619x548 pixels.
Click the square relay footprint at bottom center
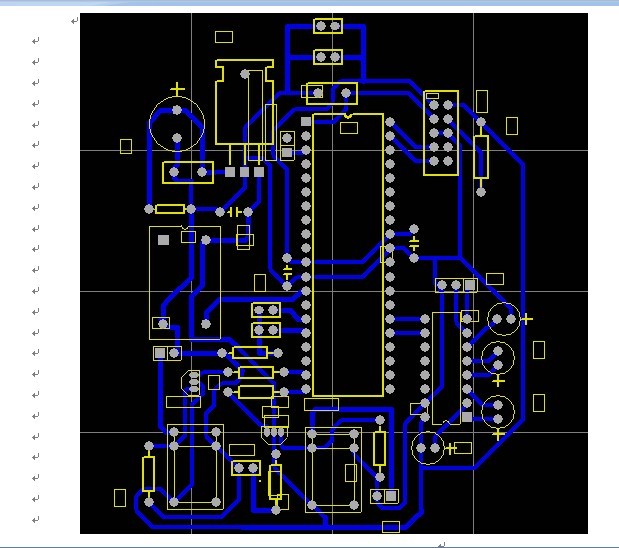333,470
